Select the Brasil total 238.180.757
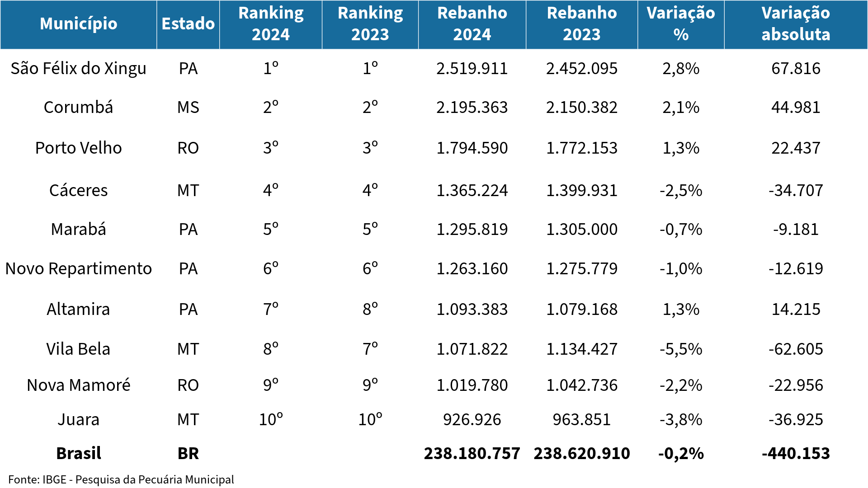 point(472,454)
